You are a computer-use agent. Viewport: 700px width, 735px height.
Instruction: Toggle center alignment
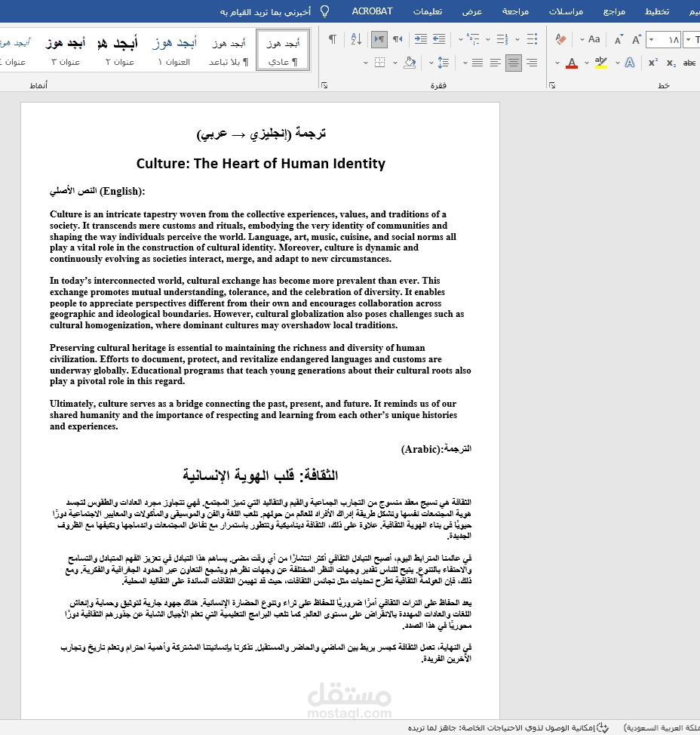click(x=514, y=63)
